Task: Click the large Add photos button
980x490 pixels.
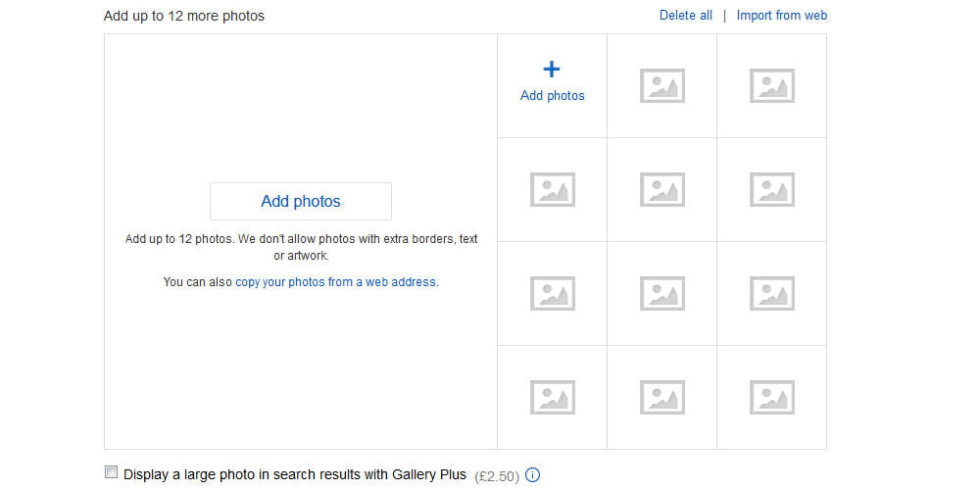Action: (x=301, y=201)
